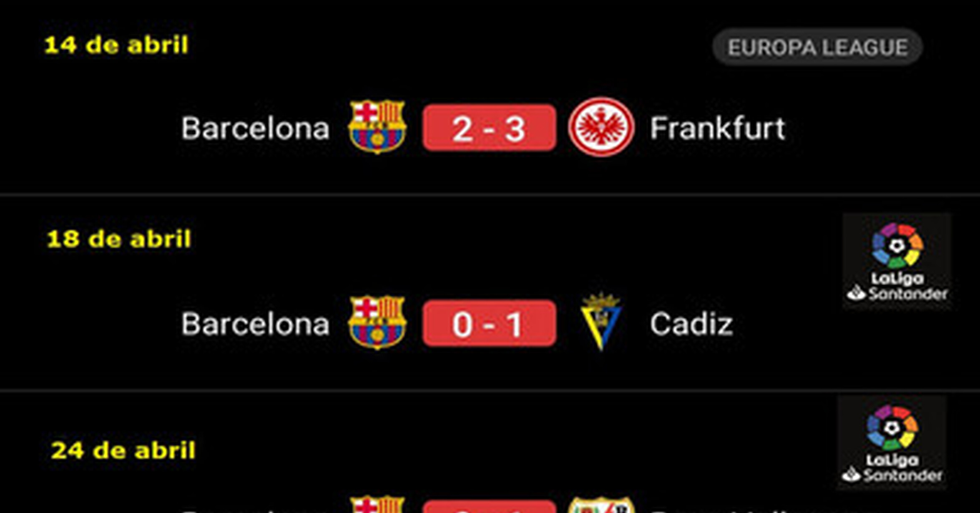Select the Rayo Vallecano crest at the bottom
Screen dimensions: 980x513
pos(601,505)
